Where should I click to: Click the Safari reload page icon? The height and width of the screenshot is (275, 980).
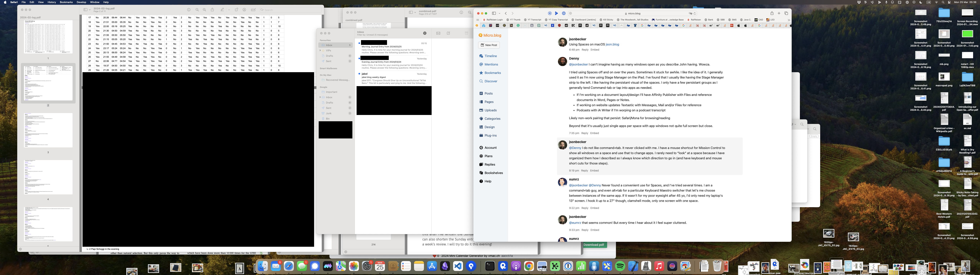[695, 13]
